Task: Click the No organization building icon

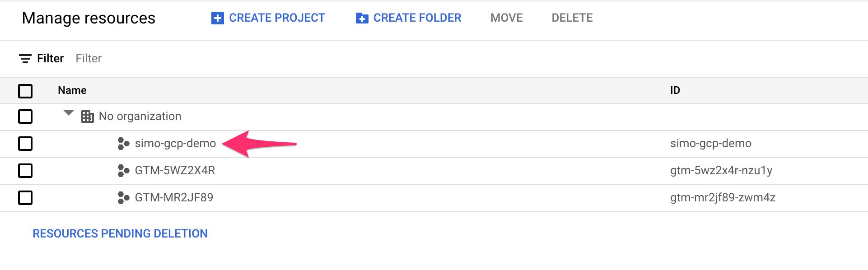Action: pyautogui.click(x=87, y=116)
